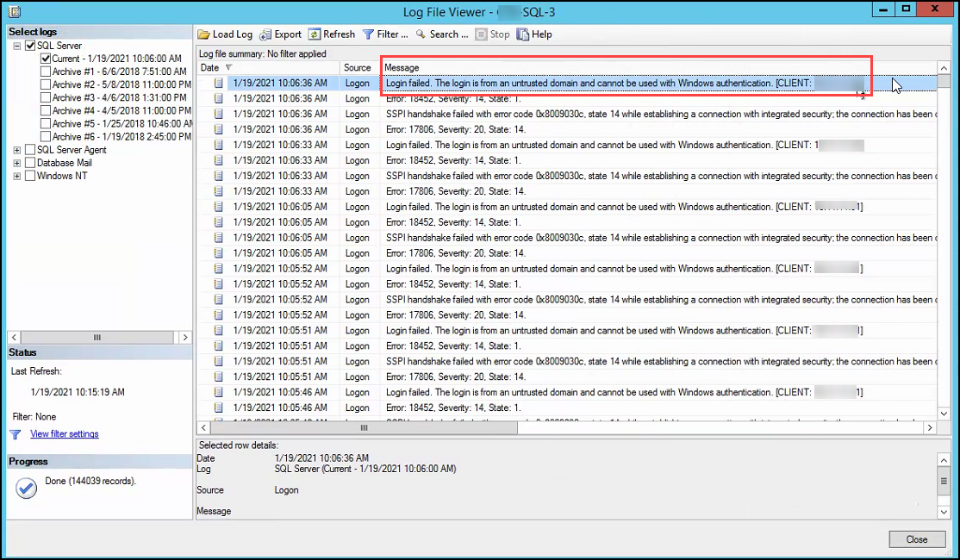Click the Load Log folder icon
The height and width of the screenshot is (560, 960).
pos(204,34)
